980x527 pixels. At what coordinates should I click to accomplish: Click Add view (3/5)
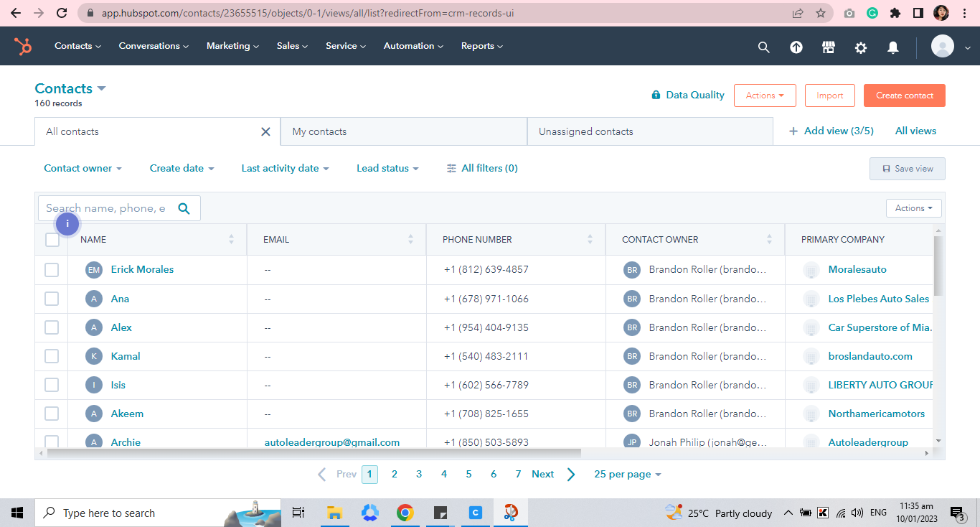pos(831,131)
